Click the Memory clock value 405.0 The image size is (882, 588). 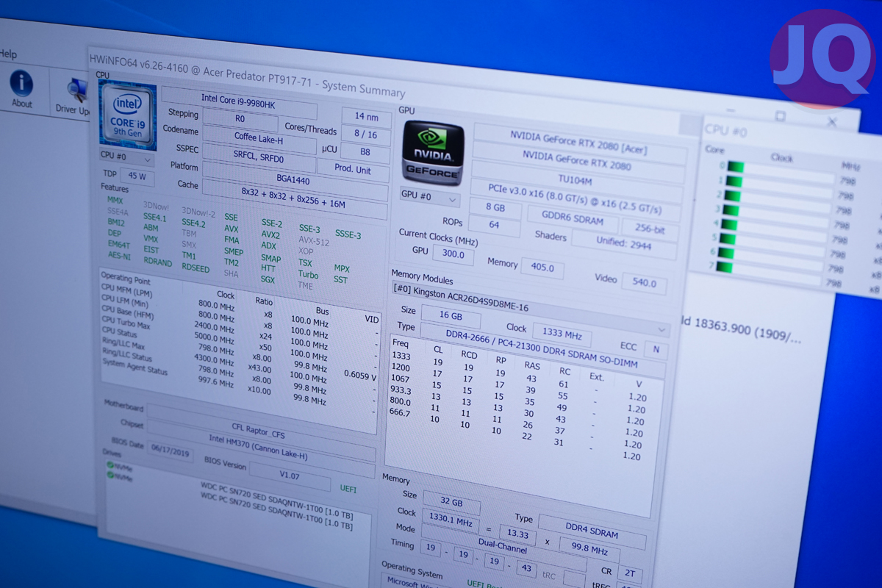tap(542, 268)
